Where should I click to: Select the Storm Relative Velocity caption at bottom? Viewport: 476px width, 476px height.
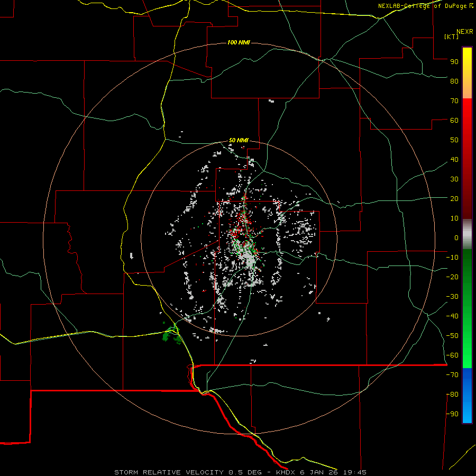pyautogui.click(x=240, y=472)
